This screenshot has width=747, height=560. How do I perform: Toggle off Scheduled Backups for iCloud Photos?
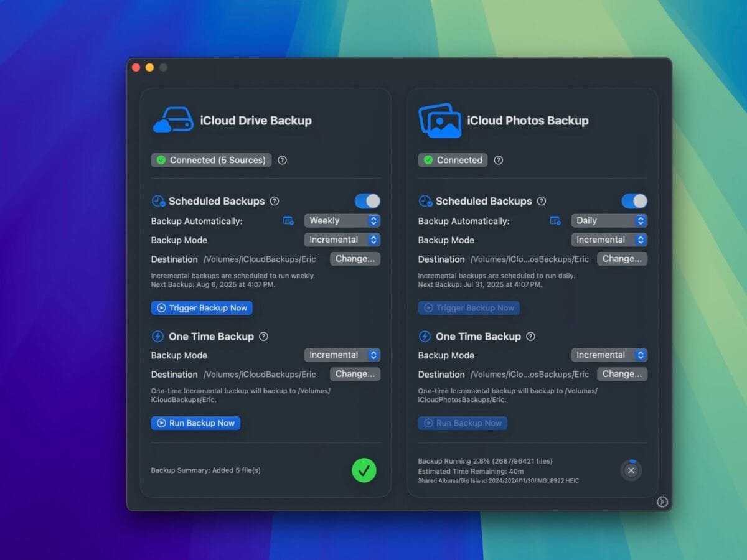[634, 200]
